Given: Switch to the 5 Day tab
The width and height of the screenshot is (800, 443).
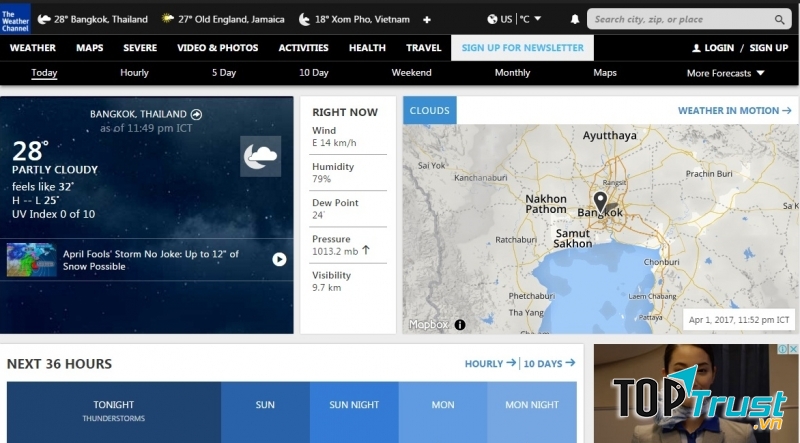Looking at the screenshot, I should pos(224,73).
